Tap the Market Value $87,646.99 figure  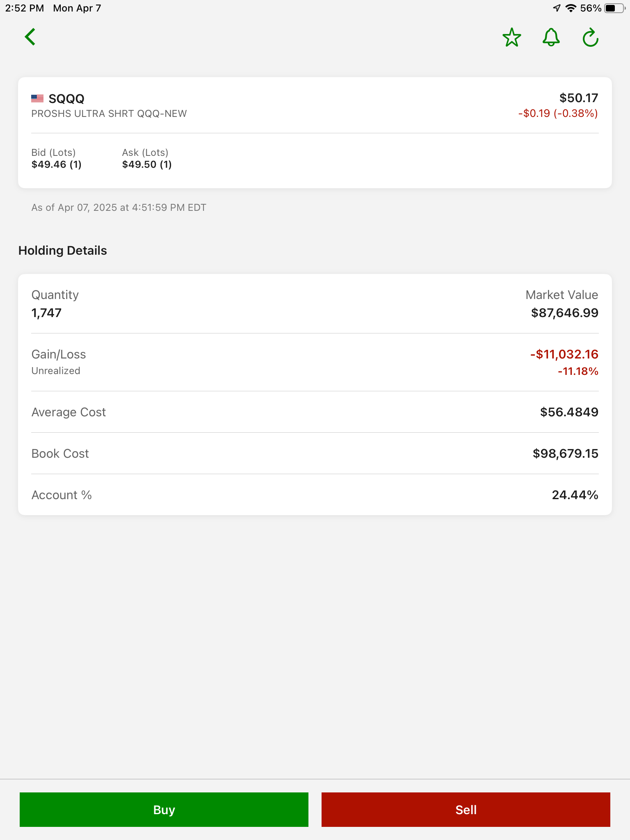564,313
